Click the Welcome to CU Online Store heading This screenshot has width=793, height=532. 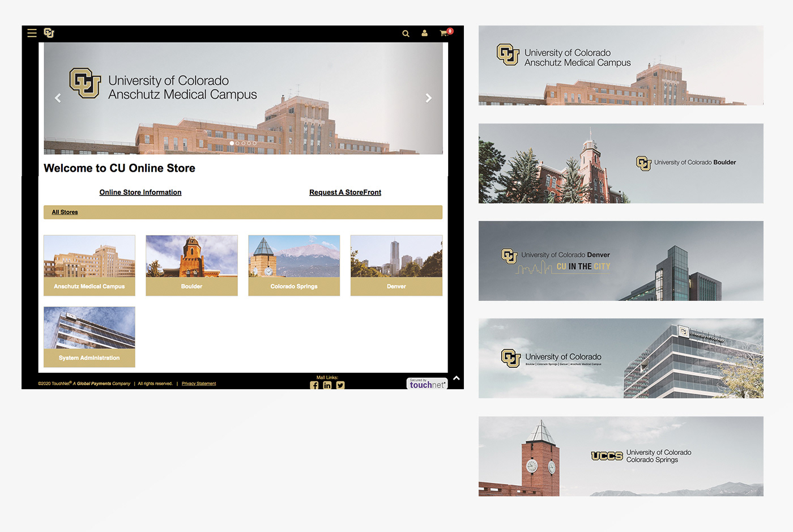click(x=120, y=168)
